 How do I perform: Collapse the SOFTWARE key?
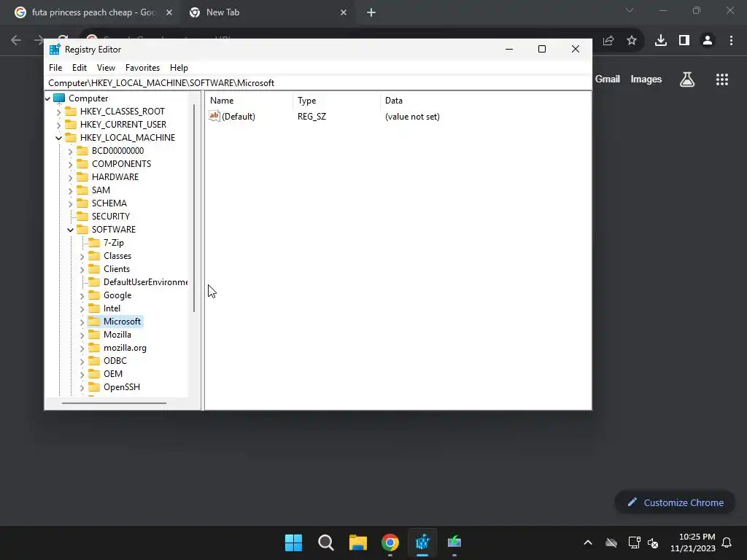pos(71,230)
